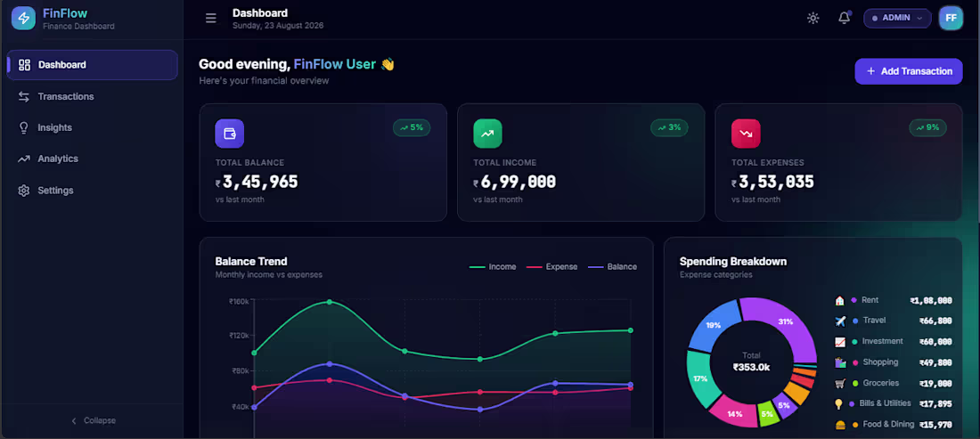Click the Bills & Utilities bulb icon
Image resolution: width=980 pixels, height=439 pixels.
[x=839, y=404]
